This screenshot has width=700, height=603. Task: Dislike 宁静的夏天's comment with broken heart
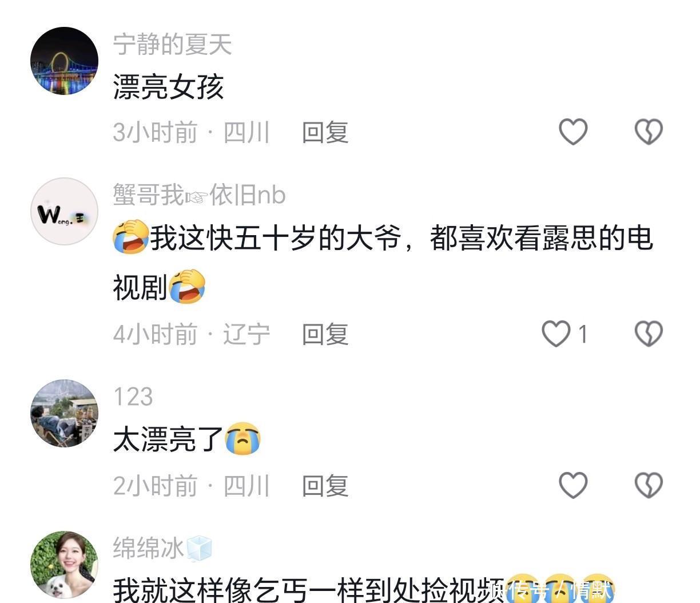[649, 132]
